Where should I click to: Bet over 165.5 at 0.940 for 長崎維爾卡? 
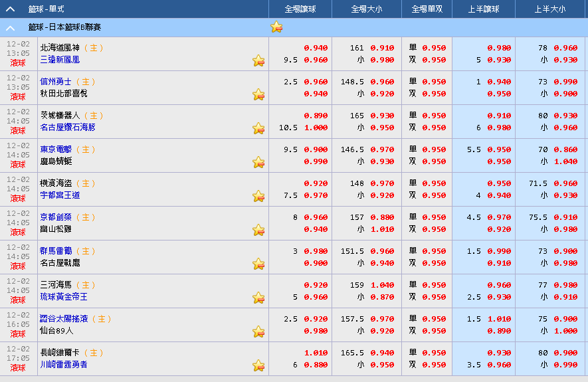382,353
